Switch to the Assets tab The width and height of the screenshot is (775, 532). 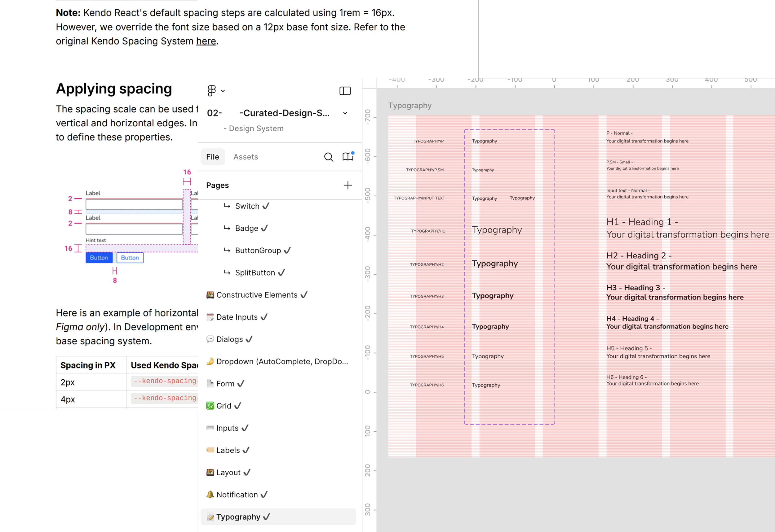point(246,157)
